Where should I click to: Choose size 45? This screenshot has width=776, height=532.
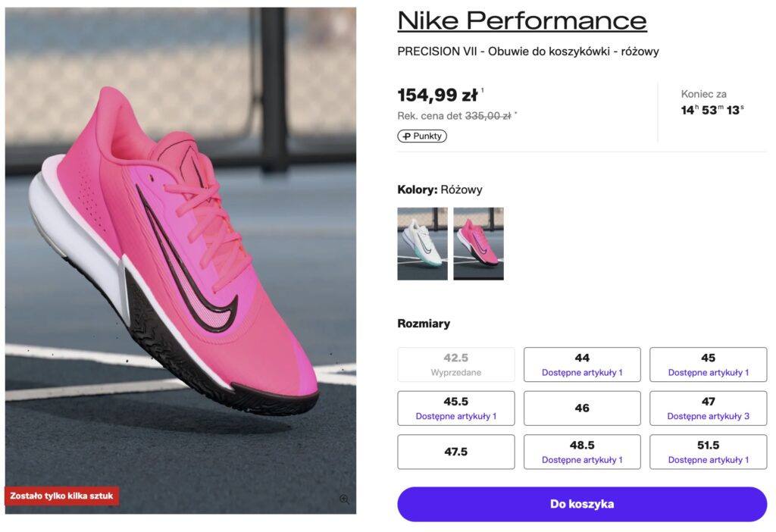click(x=708, y=365)
